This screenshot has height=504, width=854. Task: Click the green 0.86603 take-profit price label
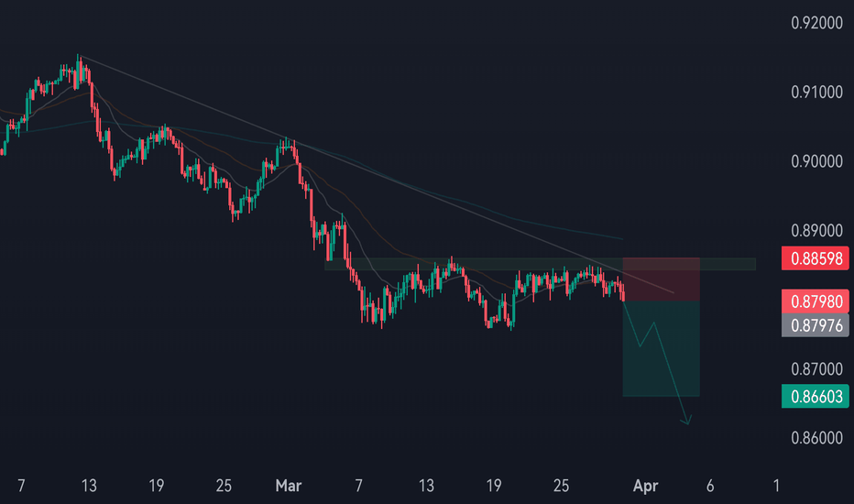pyautogui.click(x=815, y=396)
